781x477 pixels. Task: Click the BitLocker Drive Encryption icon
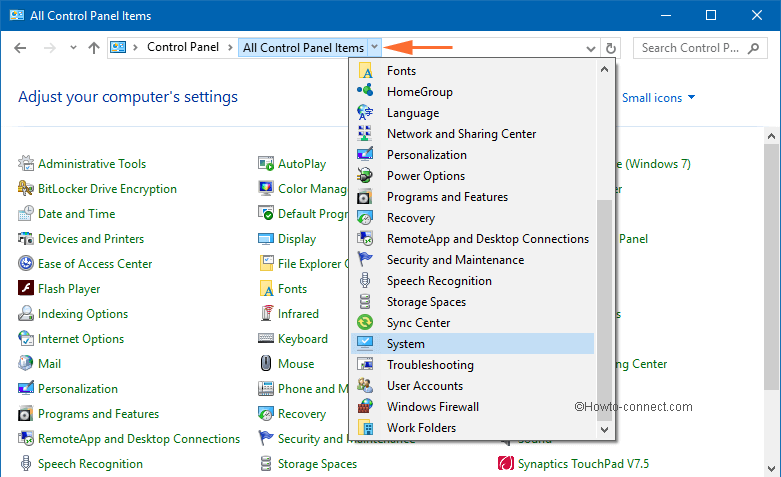(x=26, y=189)
